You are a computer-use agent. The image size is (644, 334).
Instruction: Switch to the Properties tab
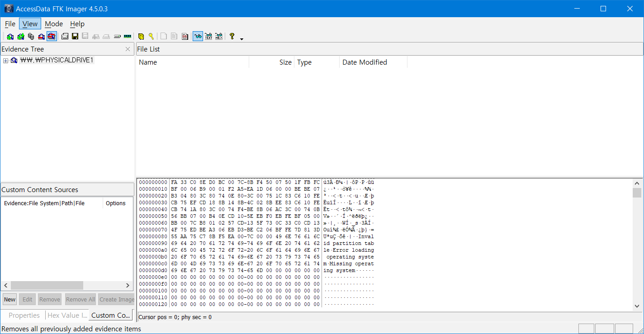pos(24,315)
